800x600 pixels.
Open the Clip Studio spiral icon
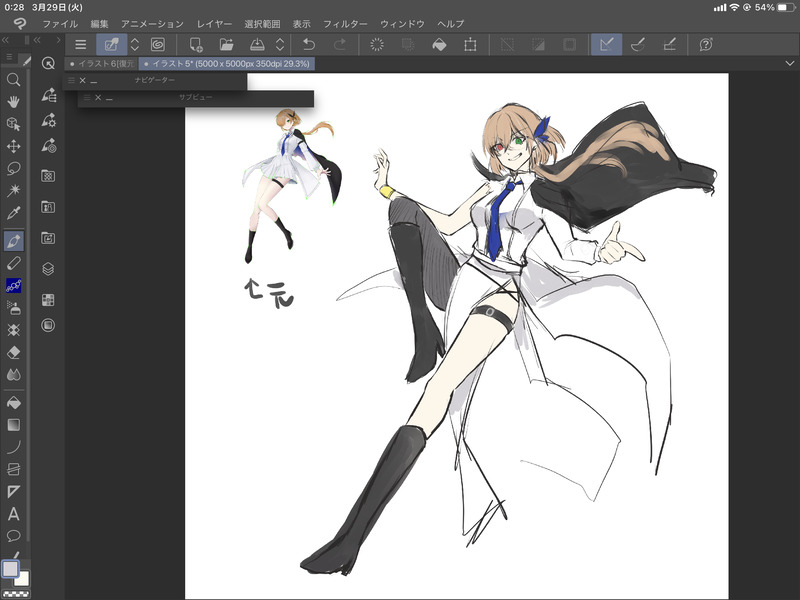pyautogui.click(x=158, y=45)
